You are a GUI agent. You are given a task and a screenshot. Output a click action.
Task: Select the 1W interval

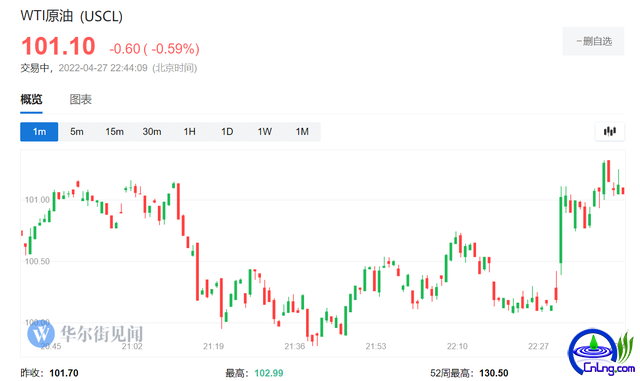tap(264, 131)
